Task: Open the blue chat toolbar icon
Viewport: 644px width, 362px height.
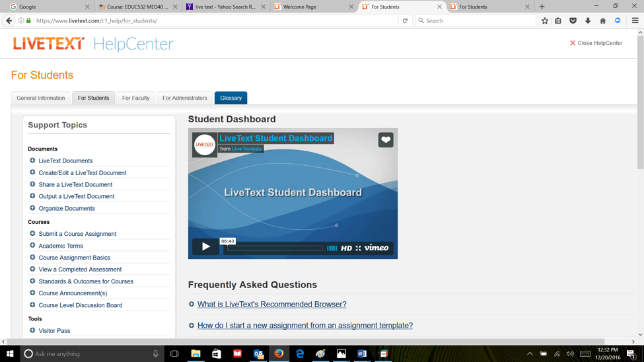Action: [618, 20]
